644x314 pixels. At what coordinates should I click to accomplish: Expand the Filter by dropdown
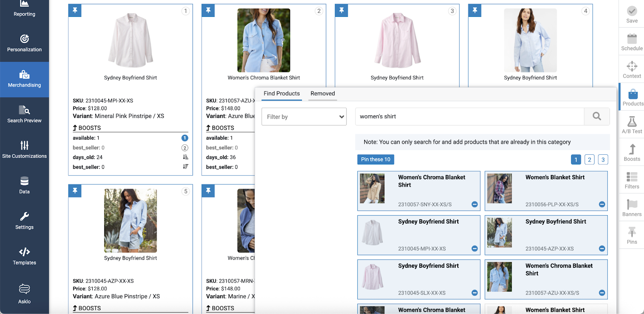[304, 117]
